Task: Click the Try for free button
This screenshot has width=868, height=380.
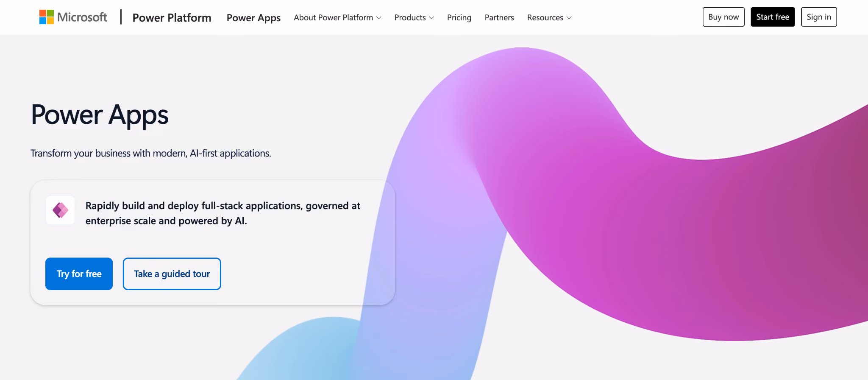Action: (x=79, y=274)
